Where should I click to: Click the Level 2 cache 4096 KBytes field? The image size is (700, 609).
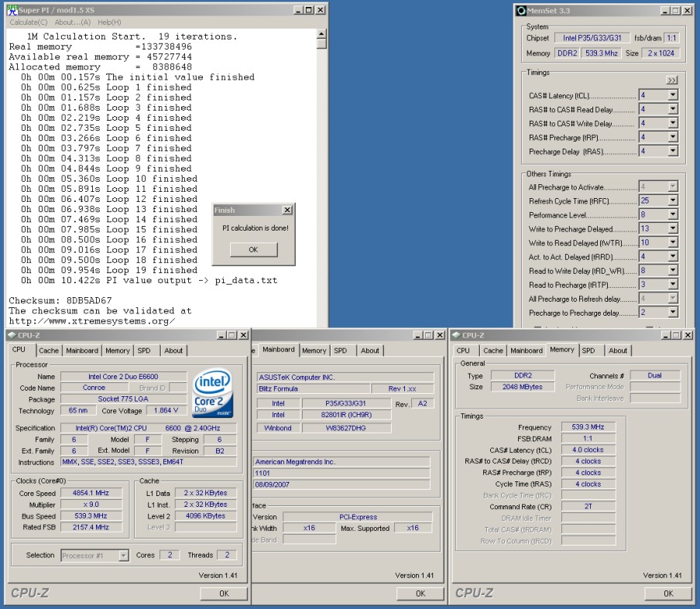point(205,515)
